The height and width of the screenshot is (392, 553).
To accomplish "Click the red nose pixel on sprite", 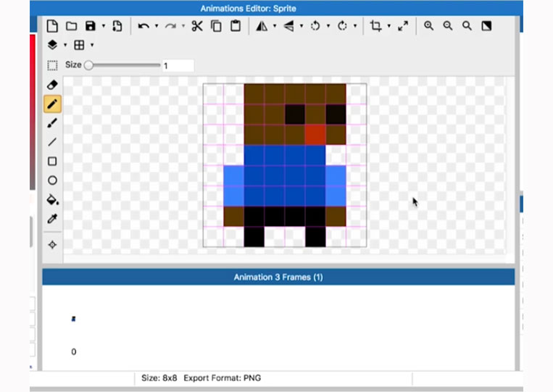I will point(315,135).
